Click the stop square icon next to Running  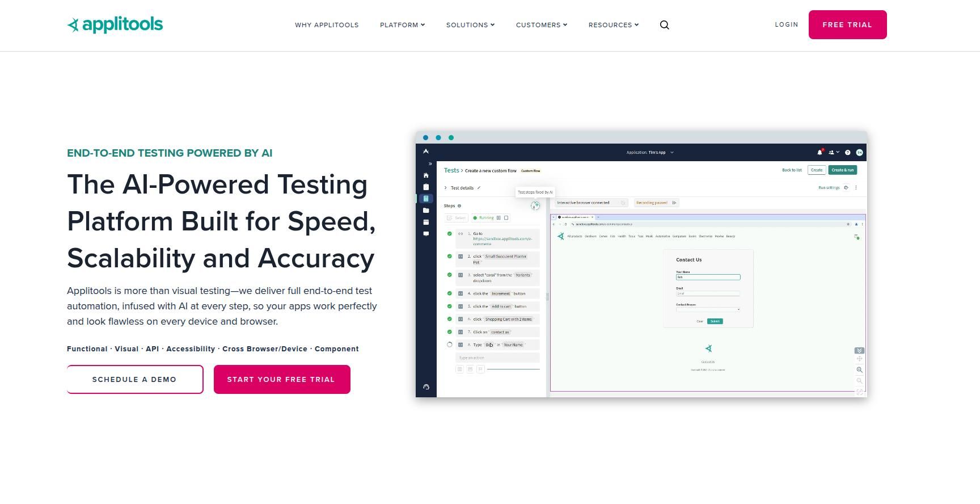pyautogui.click(x=506, y=218)
